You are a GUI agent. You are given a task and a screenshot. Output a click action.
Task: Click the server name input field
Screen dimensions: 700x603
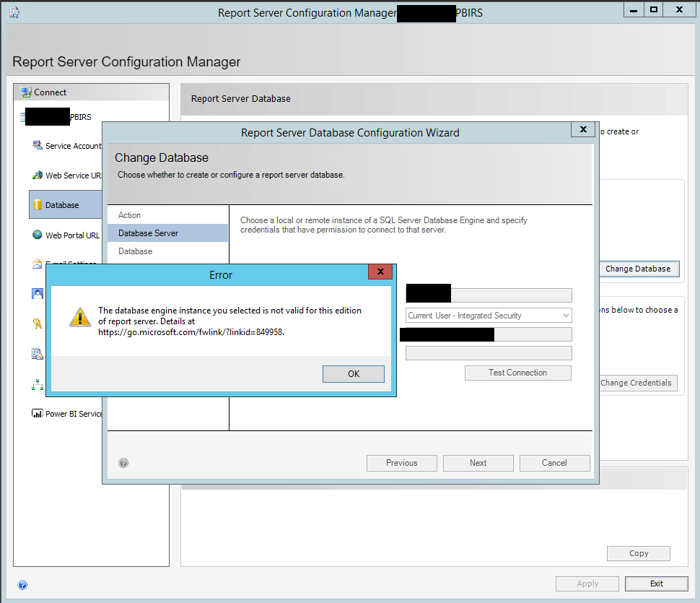[x=489, y=295]
